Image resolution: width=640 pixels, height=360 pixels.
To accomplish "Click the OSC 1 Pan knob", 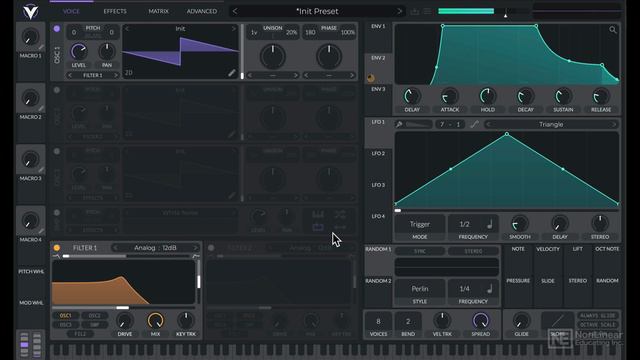I will 107,51.
